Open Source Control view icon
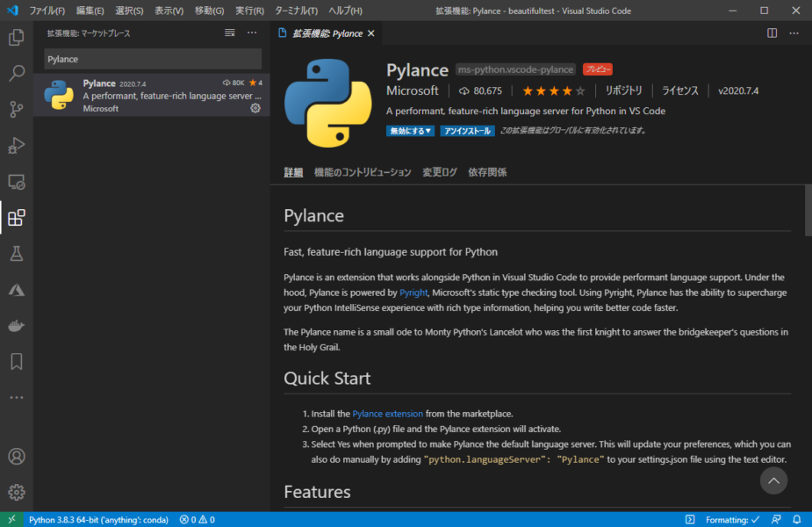 click(x=16, y=110)
